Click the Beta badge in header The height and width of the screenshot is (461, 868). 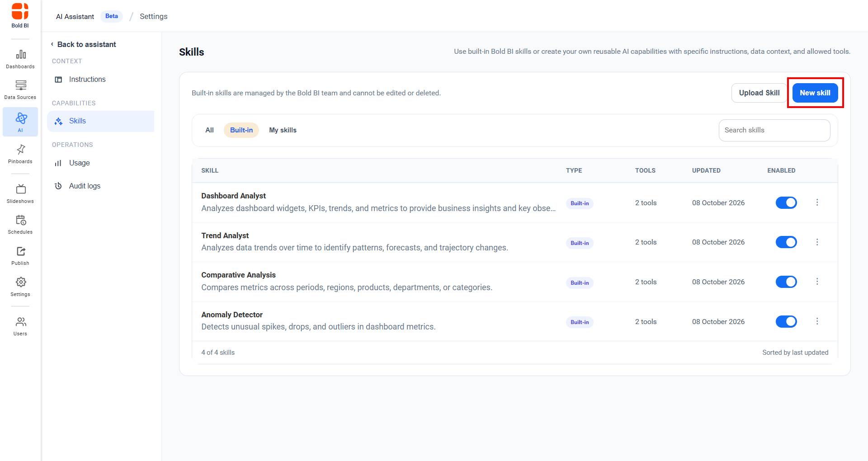tap(112, 16)
